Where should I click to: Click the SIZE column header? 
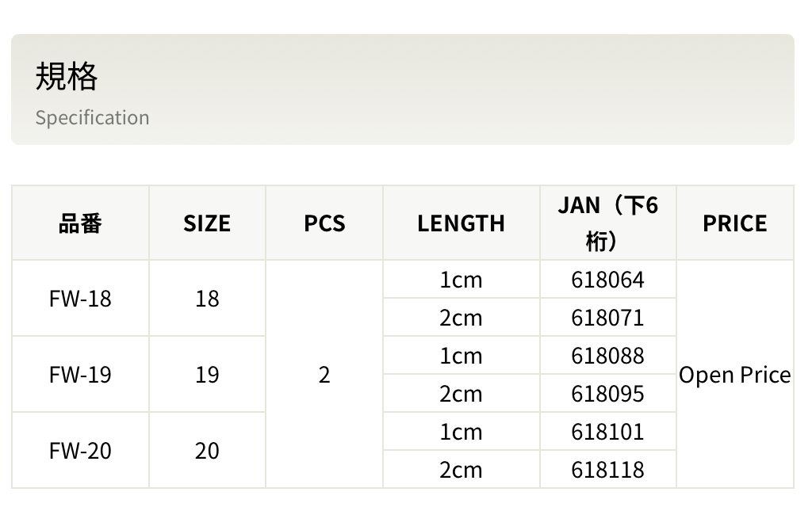click(207, 223)
